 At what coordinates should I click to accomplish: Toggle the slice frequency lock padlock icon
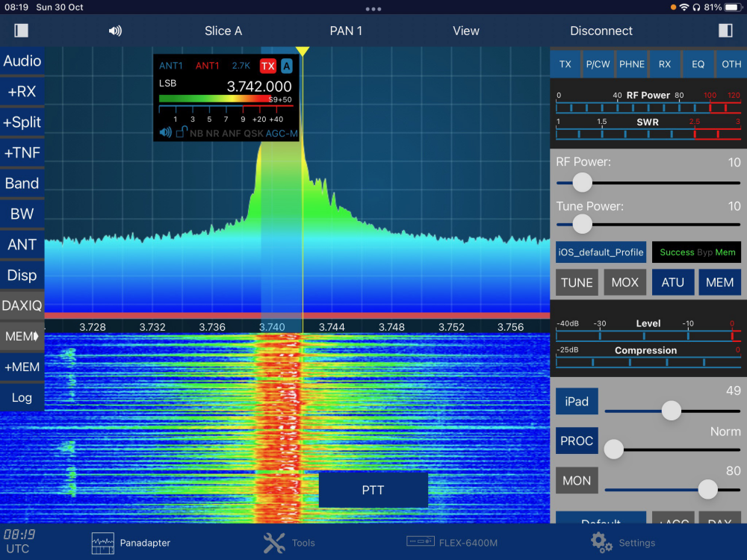pos(181,133)
